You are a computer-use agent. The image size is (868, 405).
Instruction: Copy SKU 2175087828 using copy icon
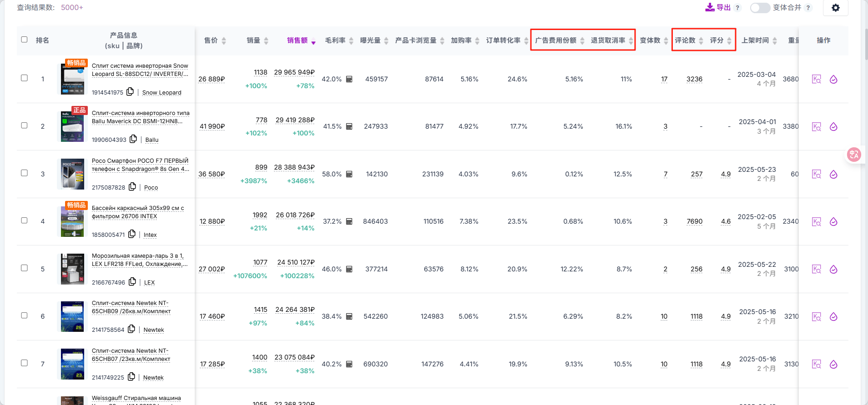[x=132, y=187]
